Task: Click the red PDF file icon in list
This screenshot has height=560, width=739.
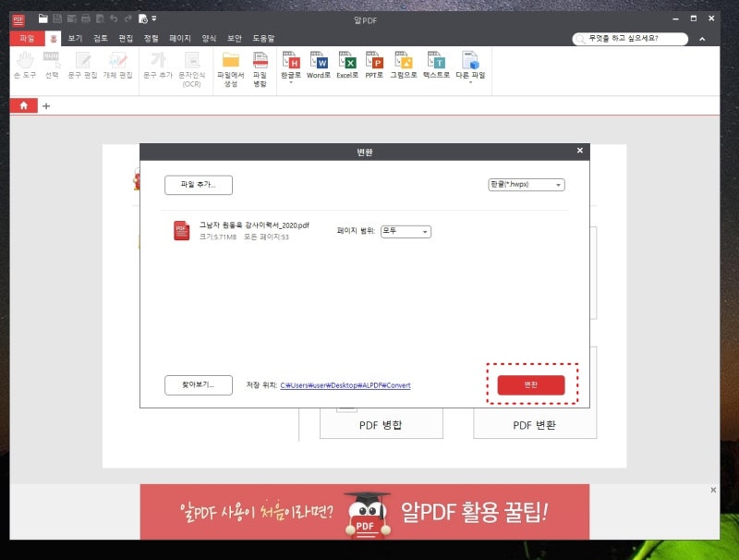Action: (x=181, y=230)
